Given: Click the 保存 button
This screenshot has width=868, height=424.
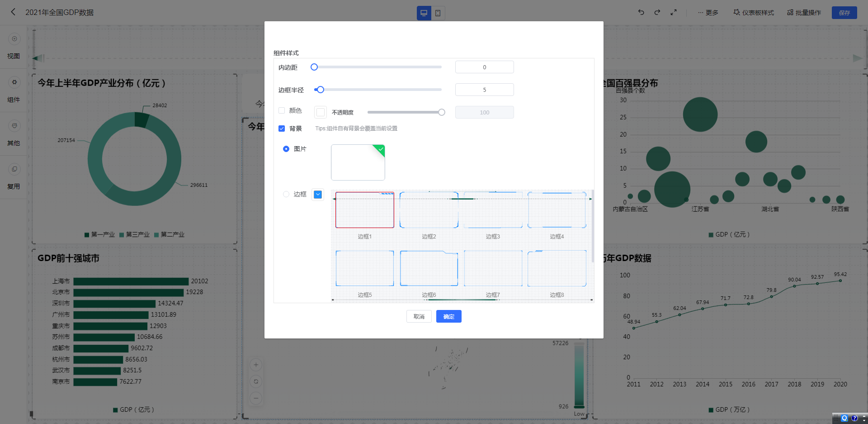Looking at the screenshot, I should pos(844,13).
